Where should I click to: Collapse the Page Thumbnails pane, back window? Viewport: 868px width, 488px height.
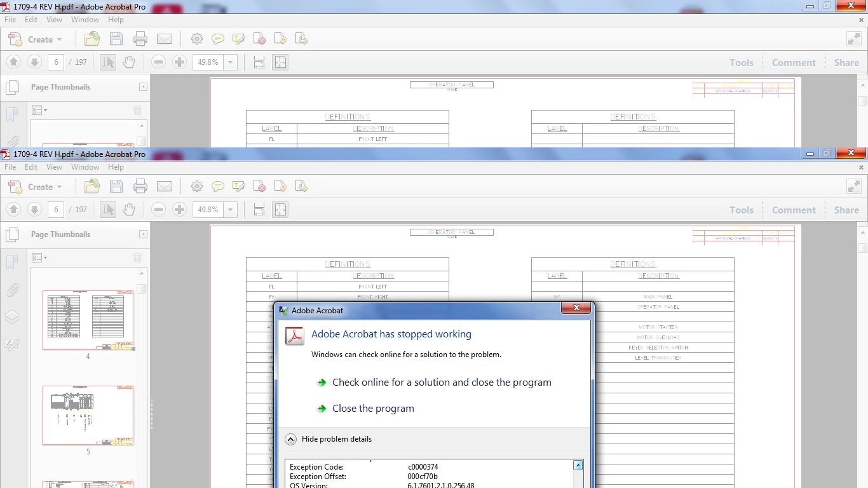point(144,87)
